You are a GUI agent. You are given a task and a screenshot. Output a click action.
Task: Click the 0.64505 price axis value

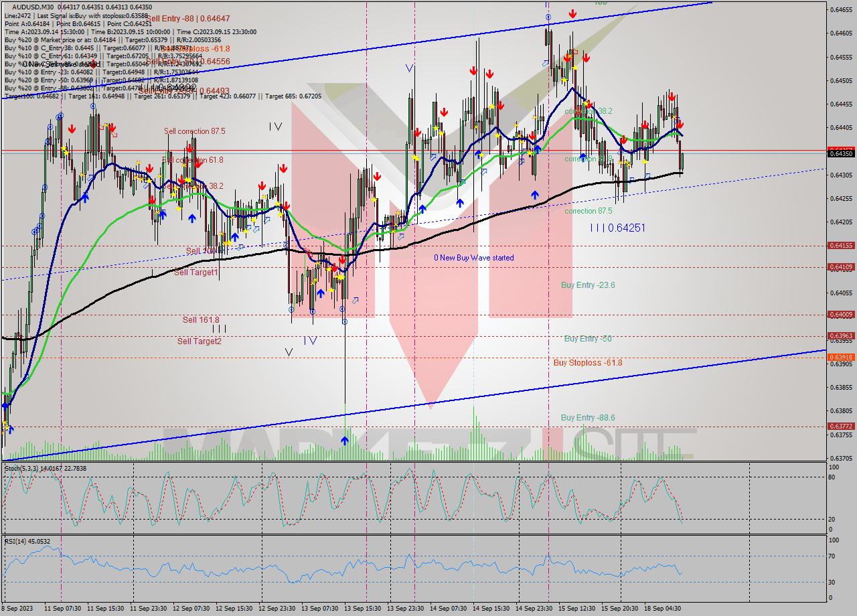coord(842,80)
